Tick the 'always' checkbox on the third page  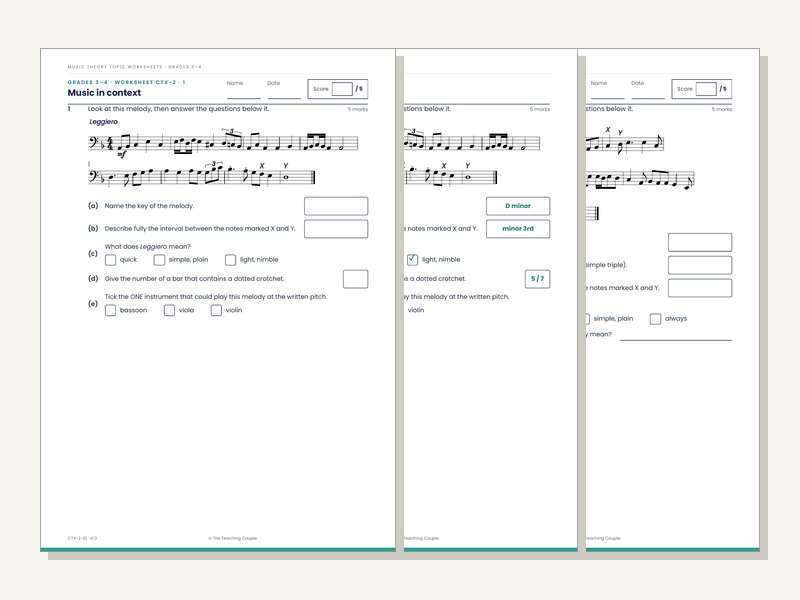tap(656, 319)
